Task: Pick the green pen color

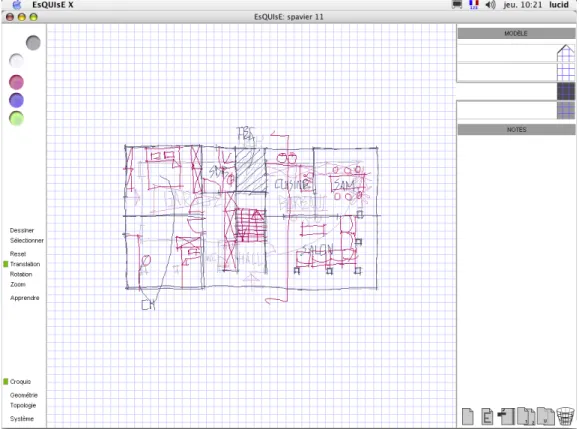Action: 16,118
